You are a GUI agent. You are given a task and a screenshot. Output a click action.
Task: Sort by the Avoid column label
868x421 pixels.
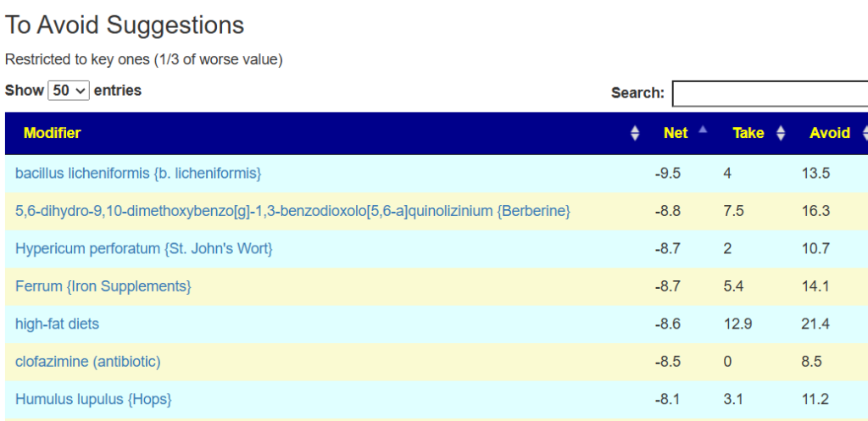click(x=829, y=133)
